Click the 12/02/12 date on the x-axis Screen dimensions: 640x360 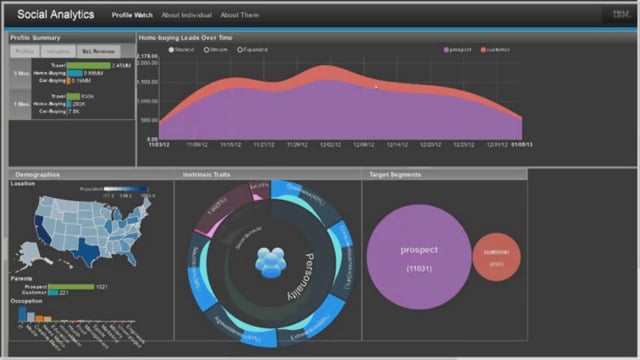(330, 144)
